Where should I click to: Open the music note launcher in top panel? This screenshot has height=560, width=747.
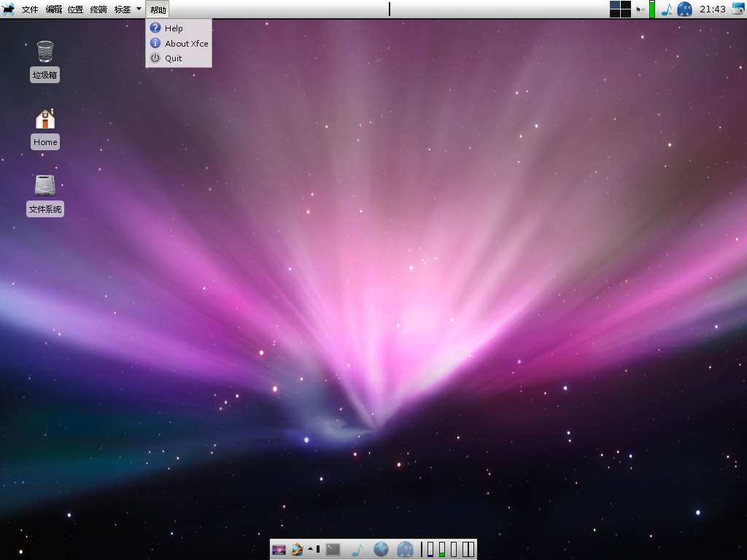coord(667,9)
